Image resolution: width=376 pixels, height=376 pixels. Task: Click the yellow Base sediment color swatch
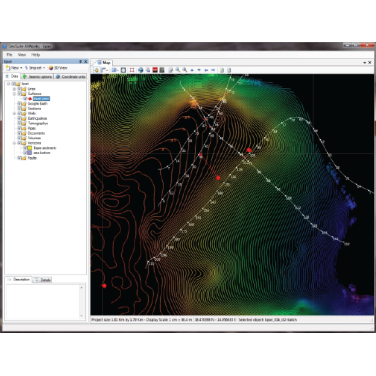tap(30, 148)
